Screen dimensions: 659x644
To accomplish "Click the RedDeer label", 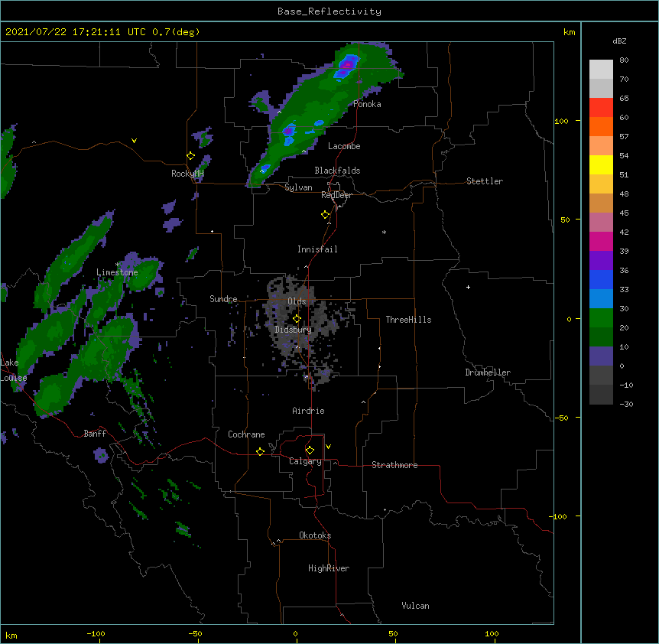I will pyautogui.click(x=336, y=195).
